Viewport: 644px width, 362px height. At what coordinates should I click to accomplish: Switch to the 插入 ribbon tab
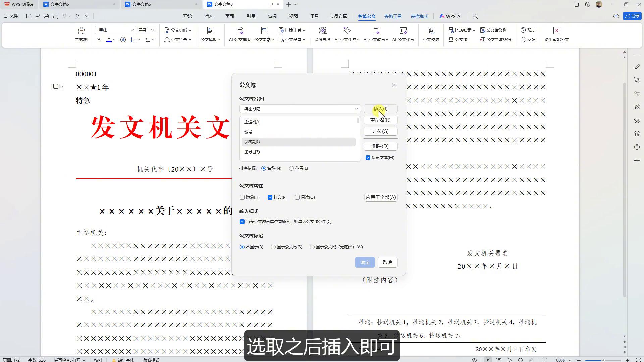tap(208, 16)
